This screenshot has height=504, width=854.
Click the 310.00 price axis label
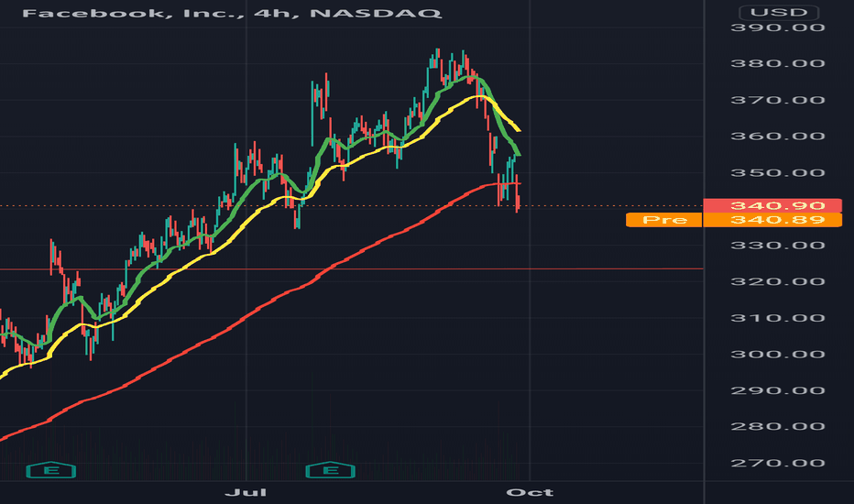point(778,318)
